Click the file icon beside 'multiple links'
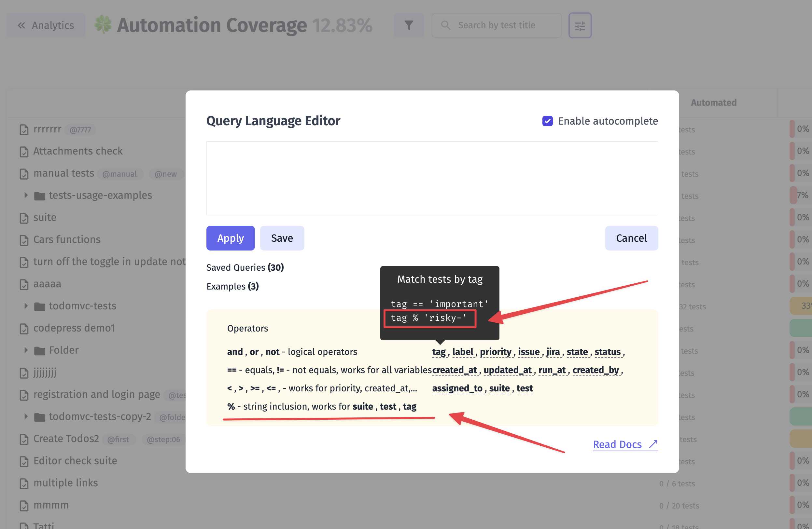This screenshot has height=529, width=812. [x=24, y=483]
